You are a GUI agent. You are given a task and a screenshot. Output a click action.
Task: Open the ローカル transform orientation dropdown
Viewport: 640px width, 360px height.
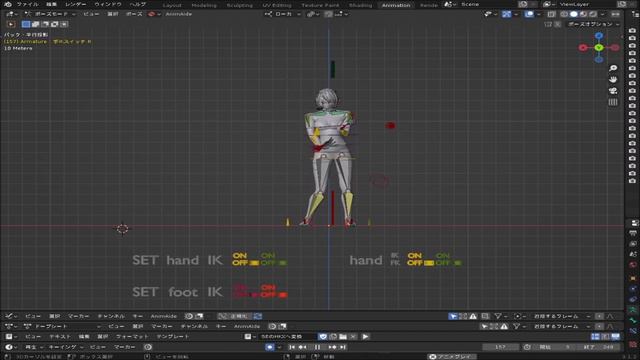(283, 14)
